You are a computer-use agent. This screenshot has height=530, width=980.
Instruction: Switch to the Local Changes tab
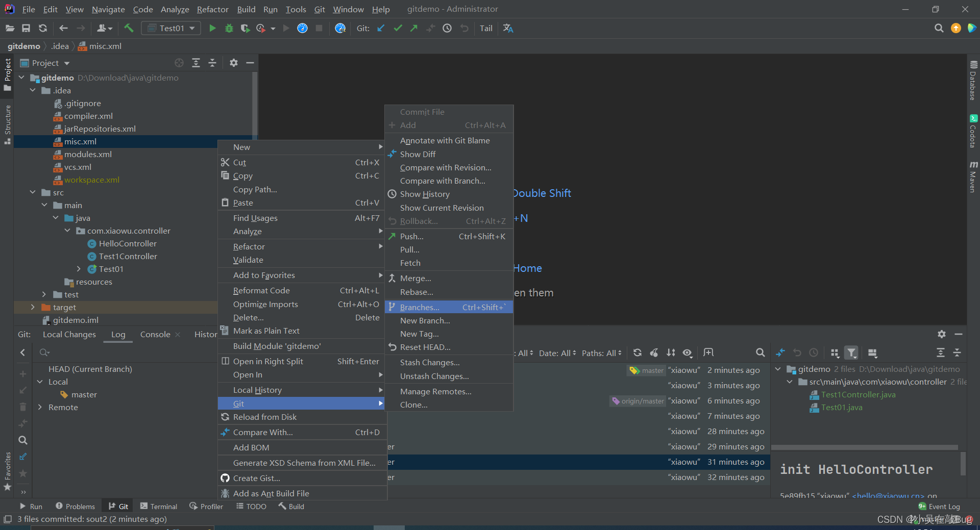[69, 334]
